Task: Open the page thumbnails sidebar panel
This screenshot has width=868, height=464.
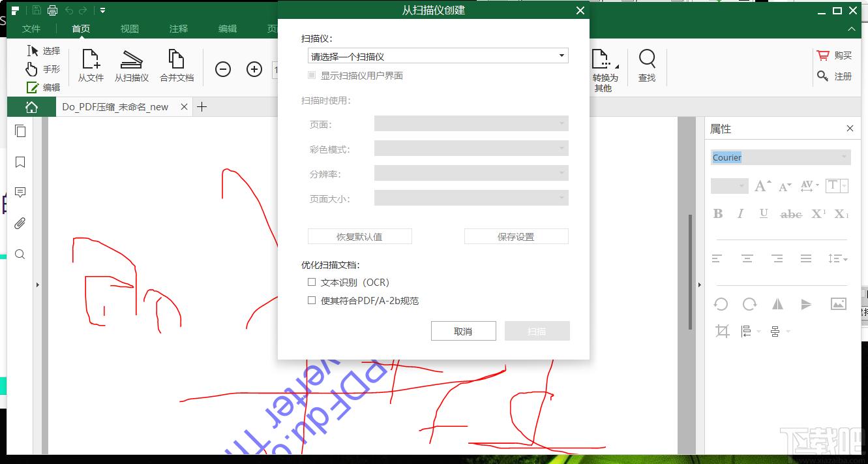Action: click(20, 131)
